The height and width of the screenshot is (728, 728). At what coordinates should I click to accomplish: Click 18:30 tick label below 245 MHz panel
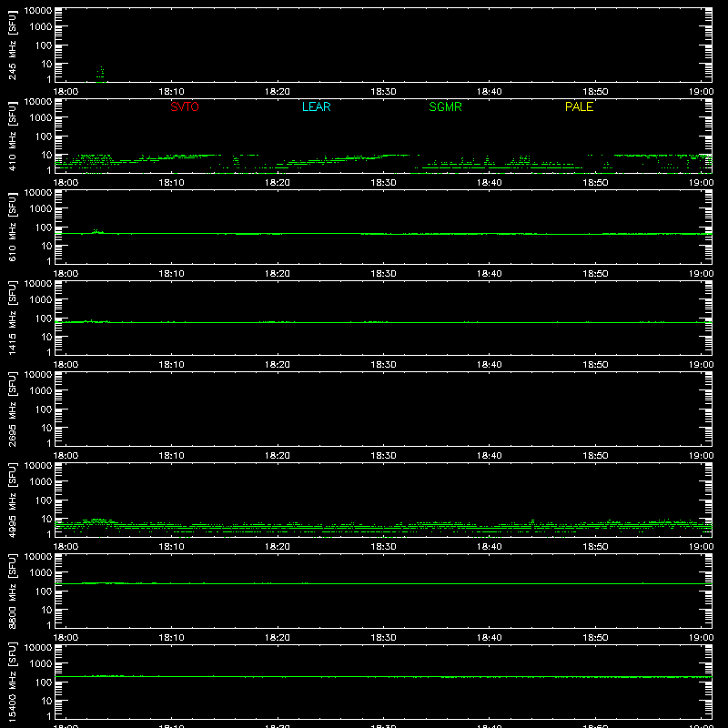point(383,92)
